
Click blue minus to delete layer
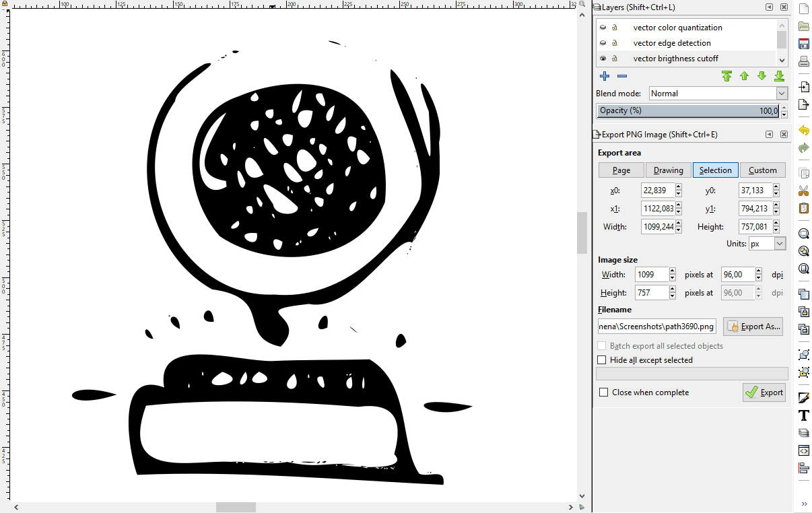pyautogui.click(x=622, y=76)
